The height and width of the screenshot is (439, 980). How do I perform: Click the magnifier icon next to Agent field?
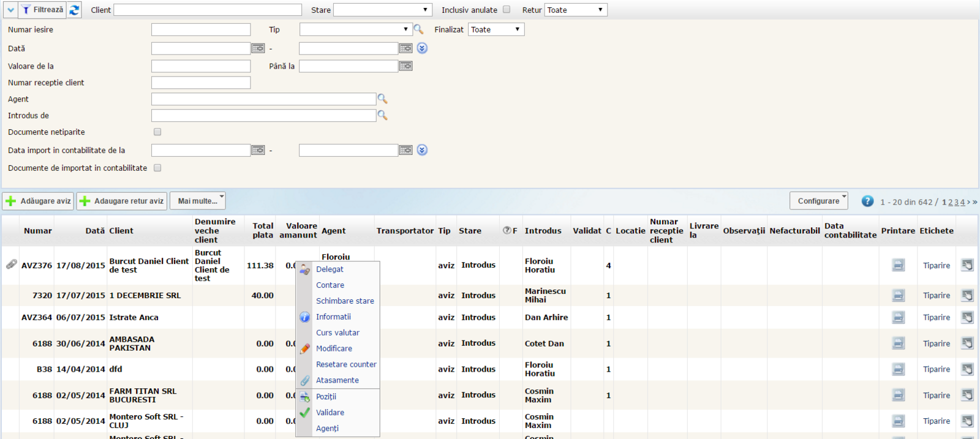click(x=382, y=99)
